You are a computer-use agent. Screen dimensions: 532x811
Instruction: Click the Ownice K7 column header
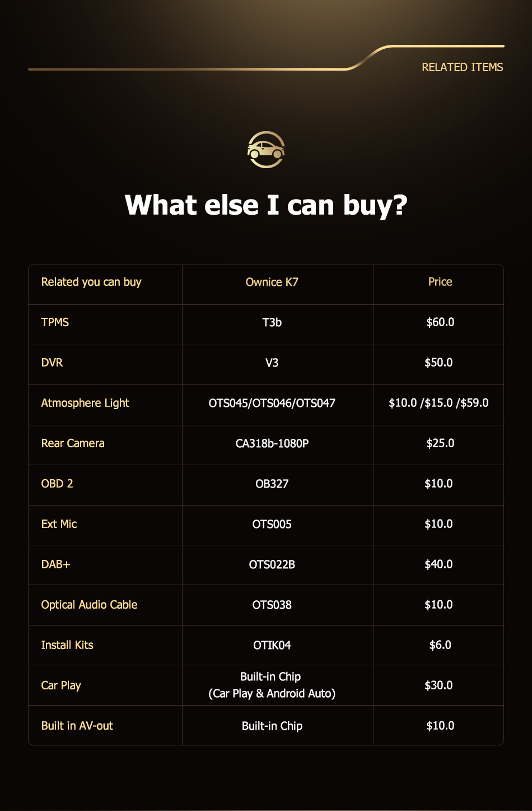coord(272,282)
